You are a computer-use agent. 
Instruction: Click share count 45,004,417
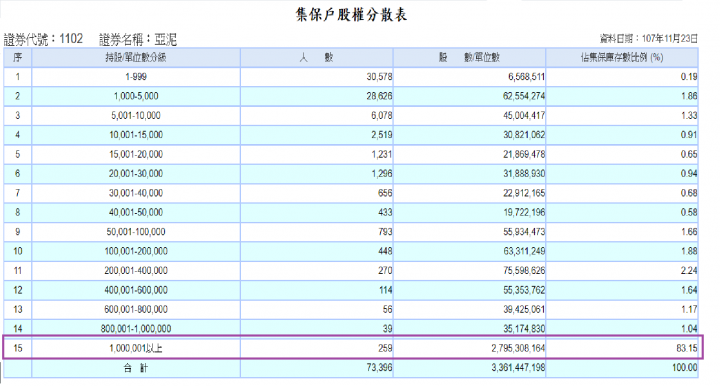(524, 116)
